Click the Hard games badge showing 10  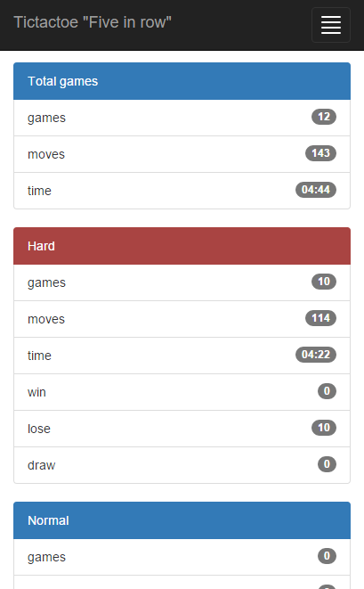pyautogui.click(x=324, y=282)
